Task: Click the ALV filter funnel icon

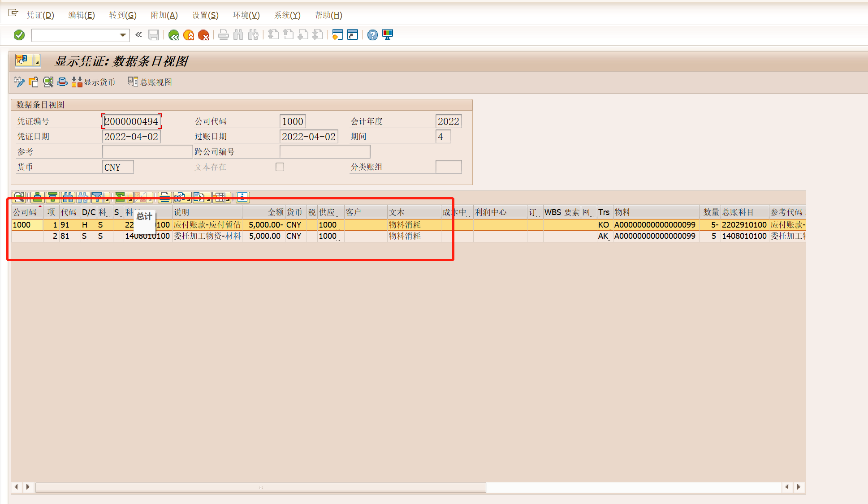Action: point(97,197)
